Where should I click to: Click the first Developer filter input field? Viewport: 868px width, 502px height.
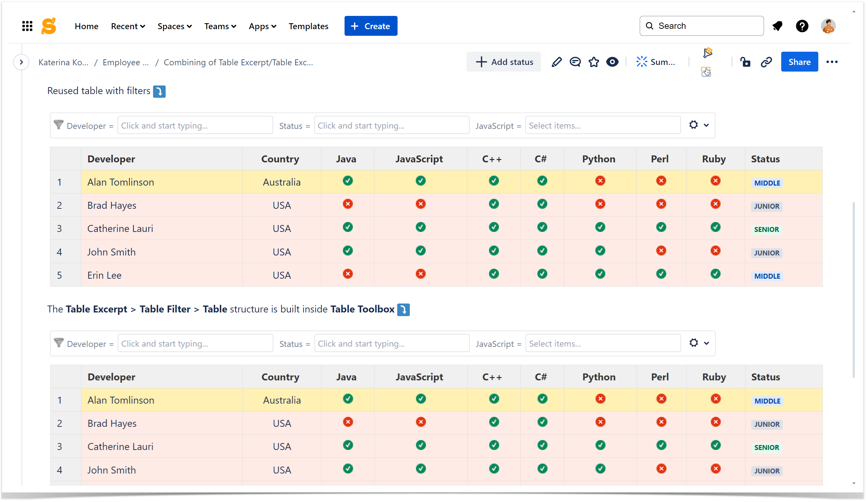point(195,125)
